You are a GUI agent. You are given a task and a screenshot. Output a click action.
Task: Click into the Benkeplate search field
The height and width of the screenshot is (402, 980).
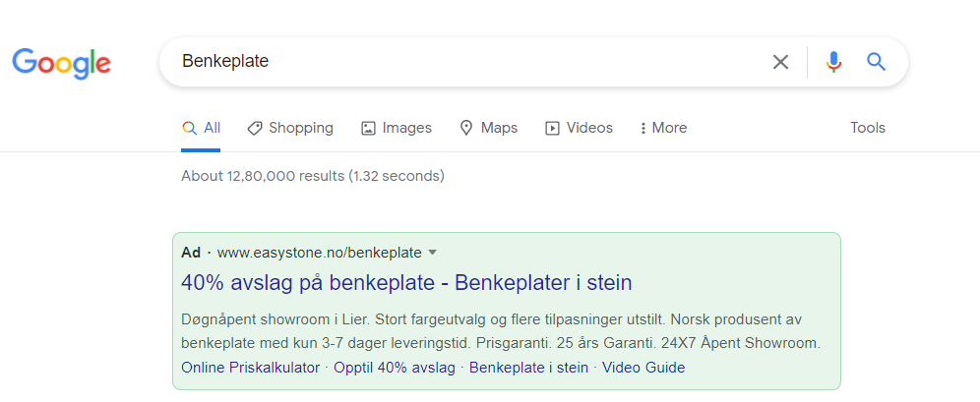(x=462, y=62)
